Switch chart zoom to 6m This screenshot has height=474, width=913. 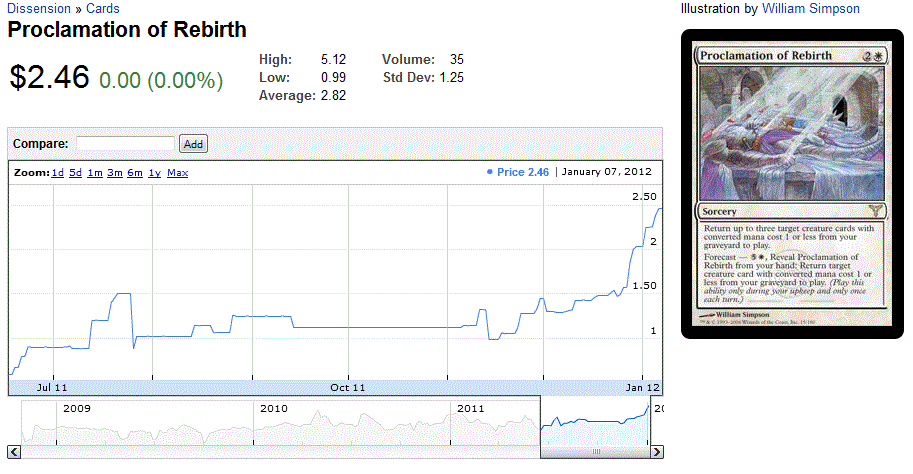135,173
